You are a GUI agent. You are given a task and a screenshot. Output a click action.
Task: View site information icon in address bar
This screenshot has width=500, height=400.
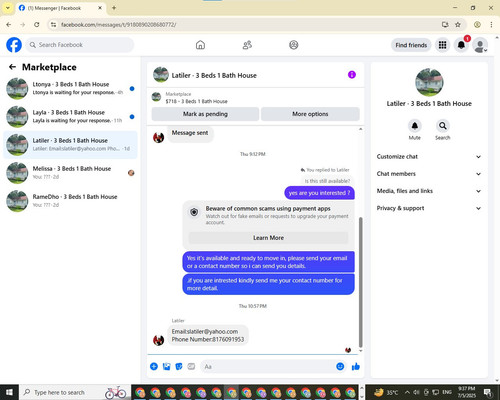53,25
